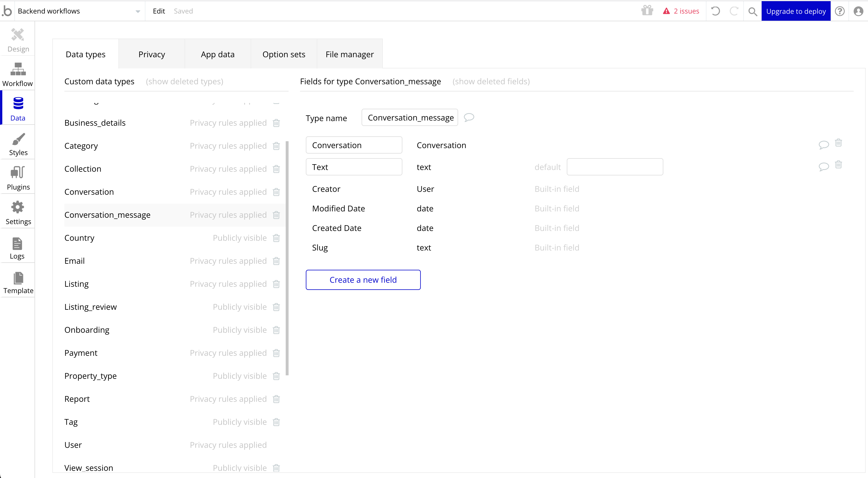Click the data types list scrollbar
This screenshot has height=478, width=868.
coord(287,258)
